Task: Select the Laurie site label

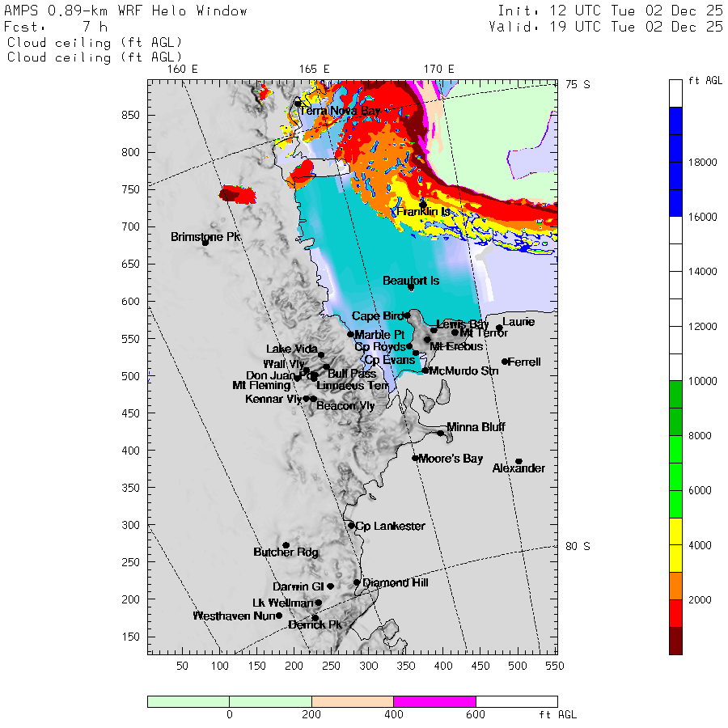Action: [518, 322]
